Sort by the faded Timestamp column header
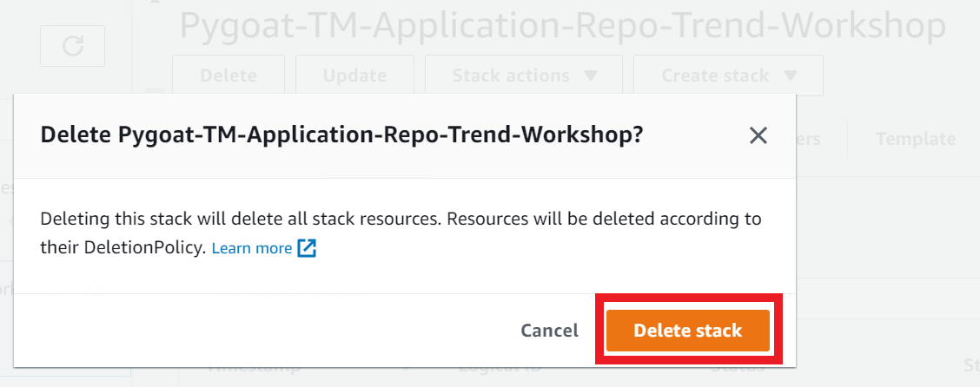This screenshot has height=387, width=980. 253,366
